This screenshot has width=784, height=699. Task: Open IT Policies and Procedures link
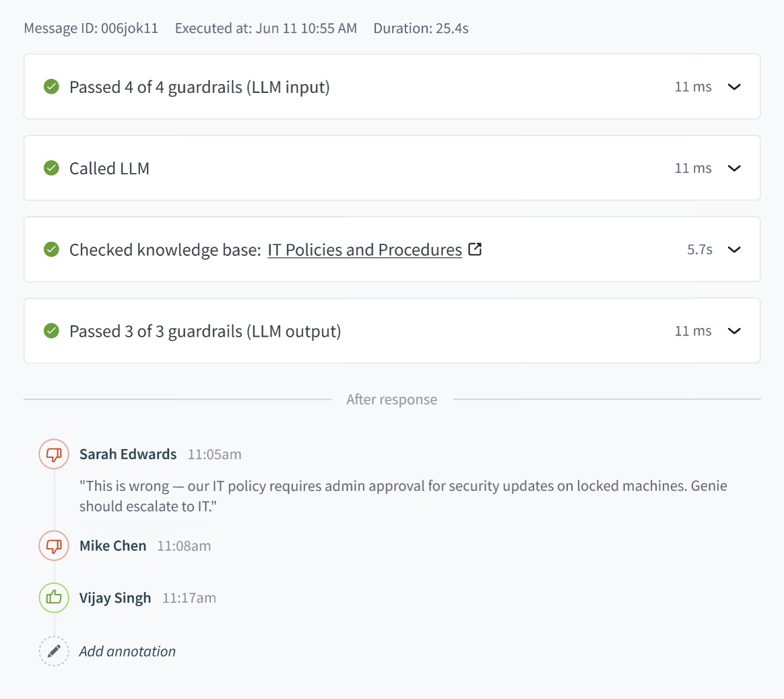click(364, 250)
